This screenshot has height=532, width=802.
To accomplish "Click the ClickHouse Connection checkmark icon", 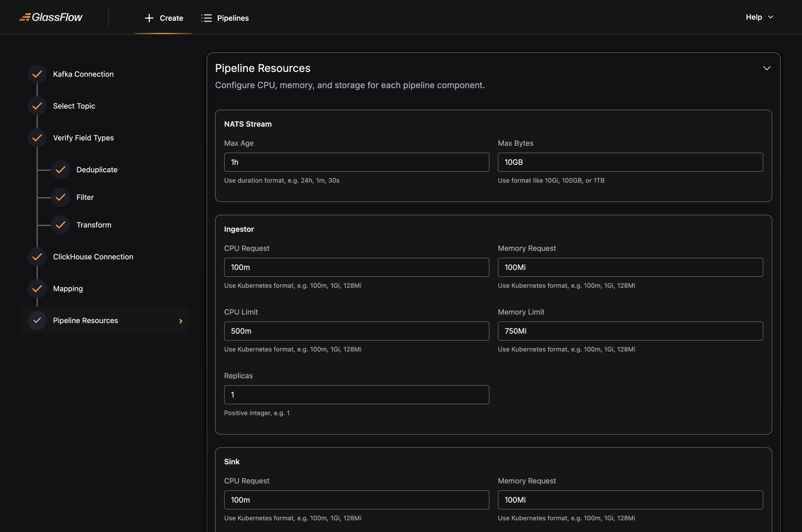I will click(x=37, y=256).
